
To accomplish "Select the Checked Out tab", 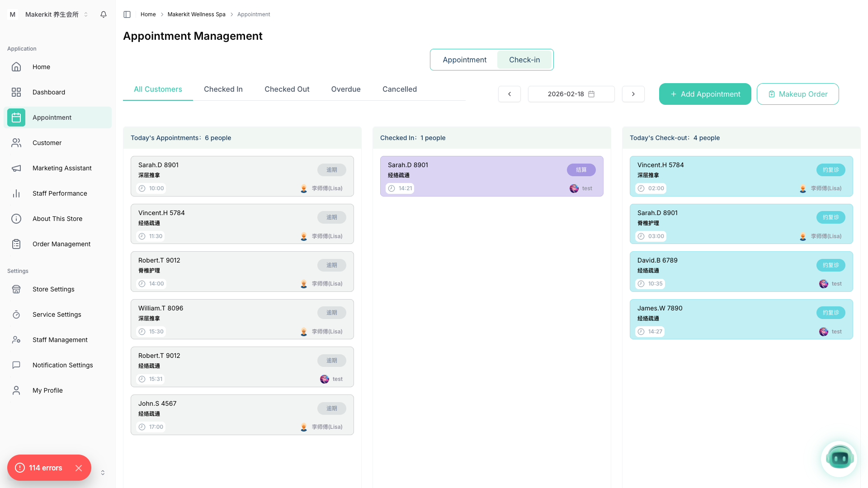I will pyautogui.click(x=287, y=89).
